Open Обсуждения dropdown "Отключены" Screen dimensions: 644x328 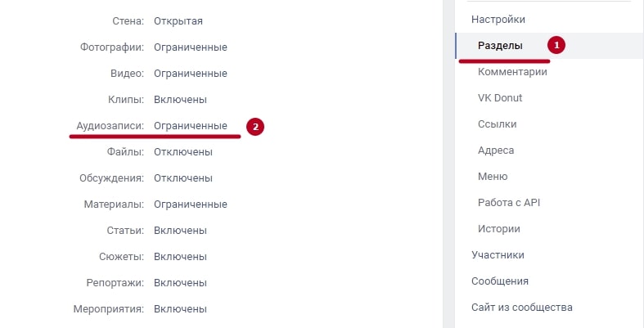click(x=183, y=178)
